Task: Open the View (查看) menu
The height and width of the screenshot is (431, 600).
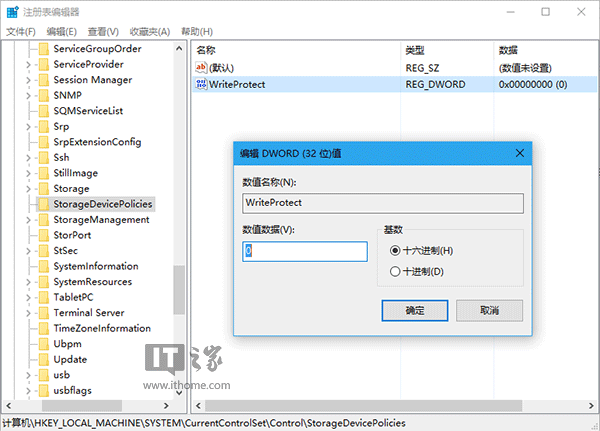Action: click(103, 31)
